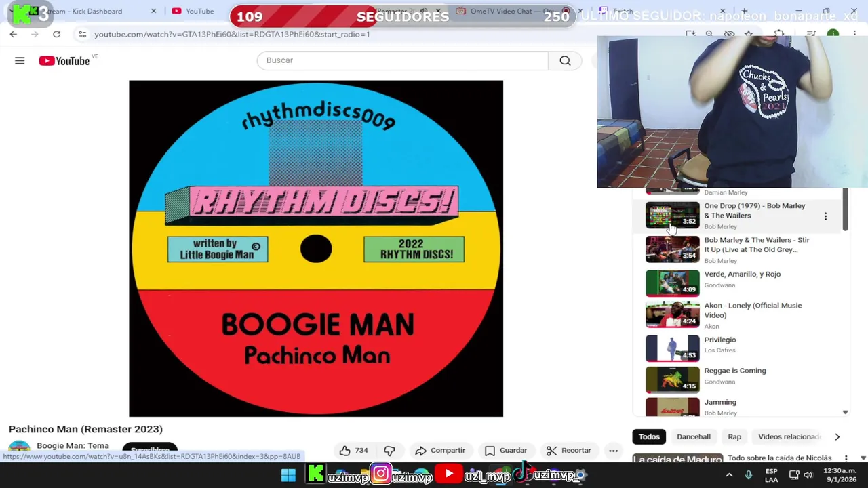Show more filter chips with right chevron
This screenshot has width=868, height=488.
pos(837,437)
